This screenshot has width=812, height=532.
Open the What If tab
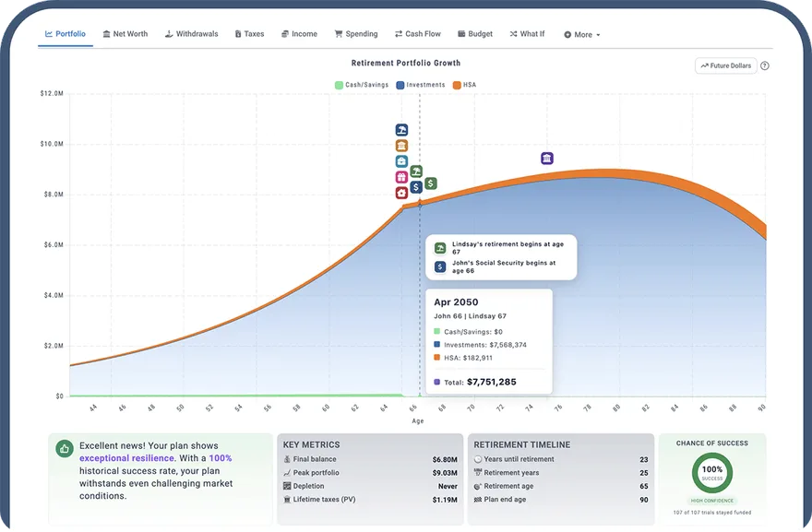pos(527,34)
